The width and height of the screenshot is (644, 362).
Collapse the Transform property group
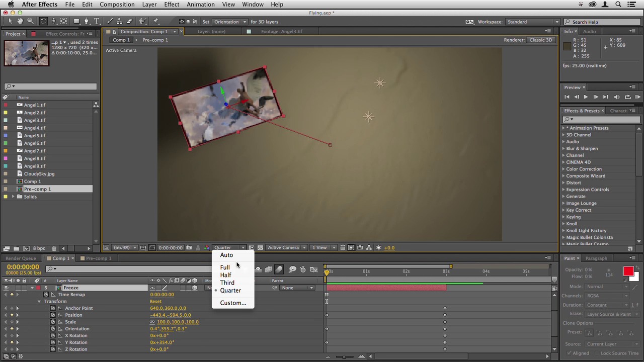[39, 302]
